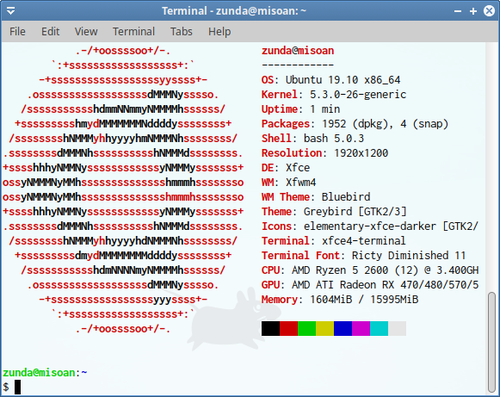Click the cyan color block
The height and width of the screenshot is (397, 500).
379,328
